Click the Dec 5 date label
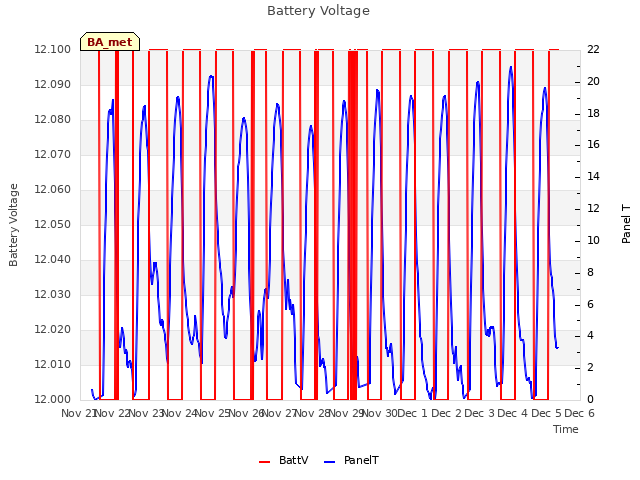Viewport: 640px width, 480px height. pos(546,413)
